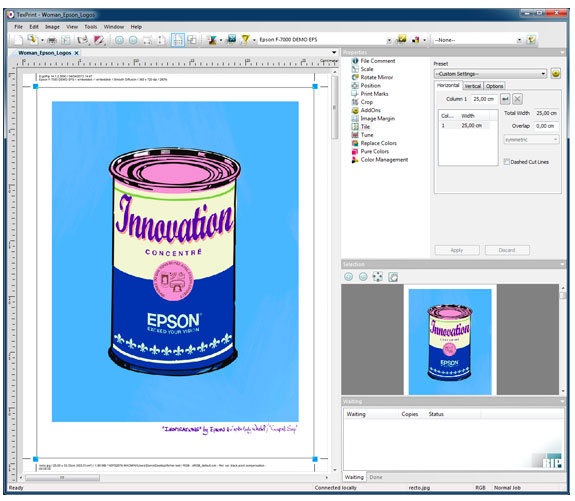Screen dimensions: 575x501
Task: Open the View menu
Action: pyautogui.click(x=72, y=27)
